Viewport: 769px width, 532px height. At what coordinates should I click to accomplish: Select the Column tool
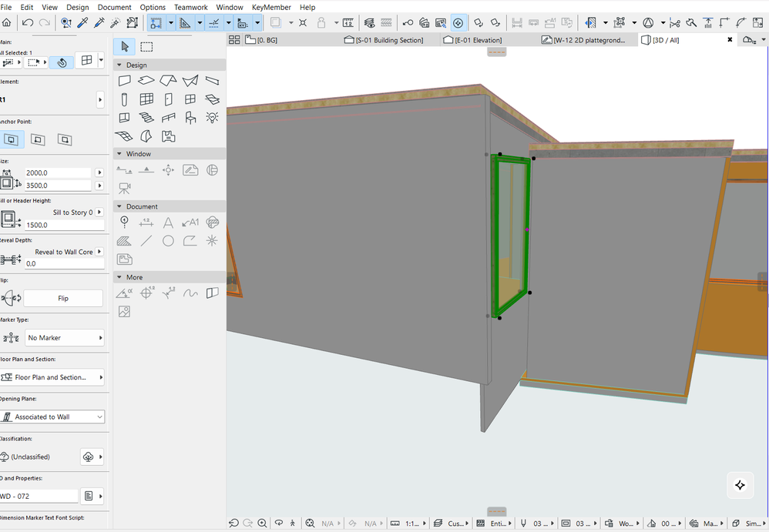coord(125,99)
